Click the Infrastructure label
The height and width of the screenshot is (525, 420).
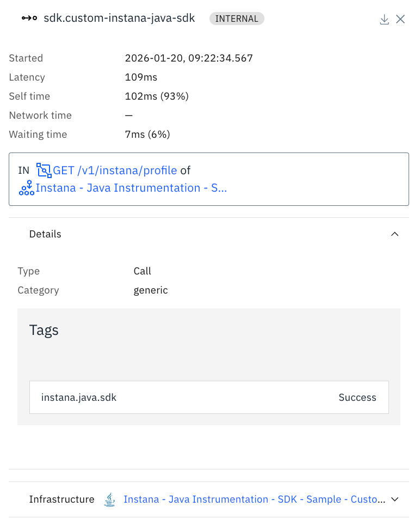coord(62,499)
